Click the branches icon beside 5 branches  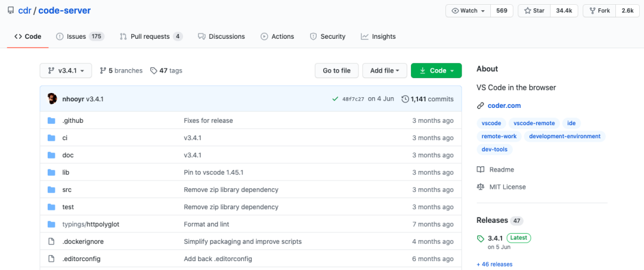pyautogui.click(x=103, y=70)
